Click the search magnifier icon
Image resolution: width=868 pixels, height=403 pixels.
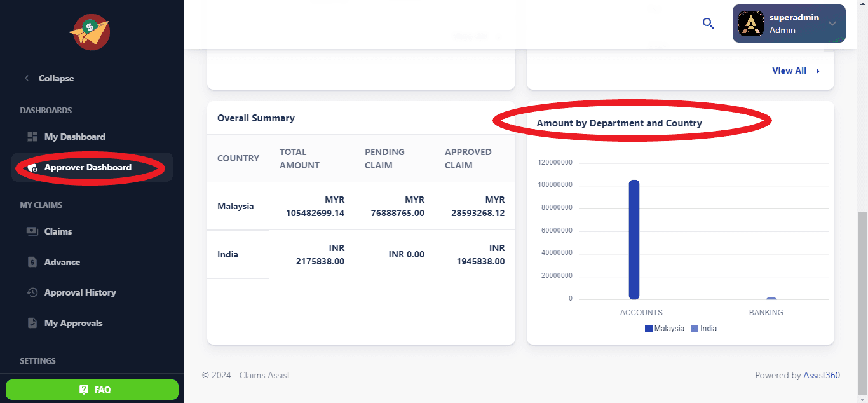coord(708,24)
